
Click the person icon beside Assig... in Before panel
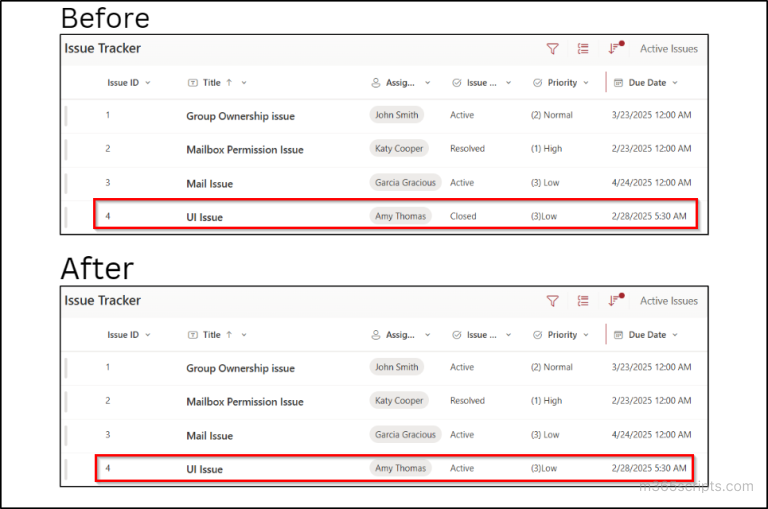click(x=376, y=83)
